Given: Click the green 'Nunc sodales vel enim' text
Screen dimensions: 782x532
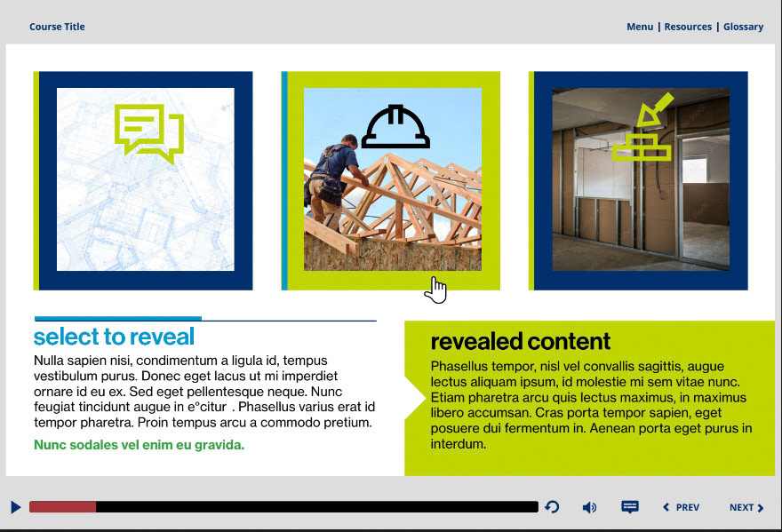Looking at the screenshot, I should (140, 445).
